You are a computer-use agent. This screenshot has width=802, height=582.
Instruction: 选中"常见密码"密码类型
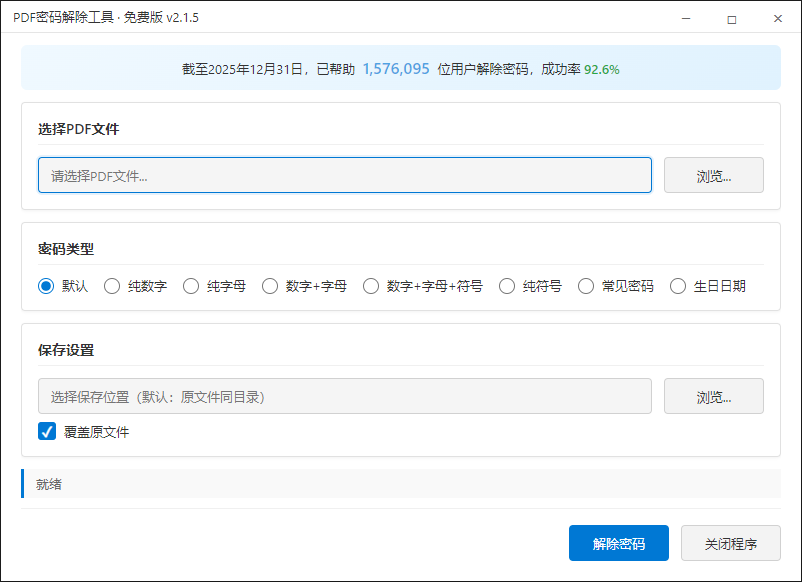pyautogui.click(x=586, y=286)
